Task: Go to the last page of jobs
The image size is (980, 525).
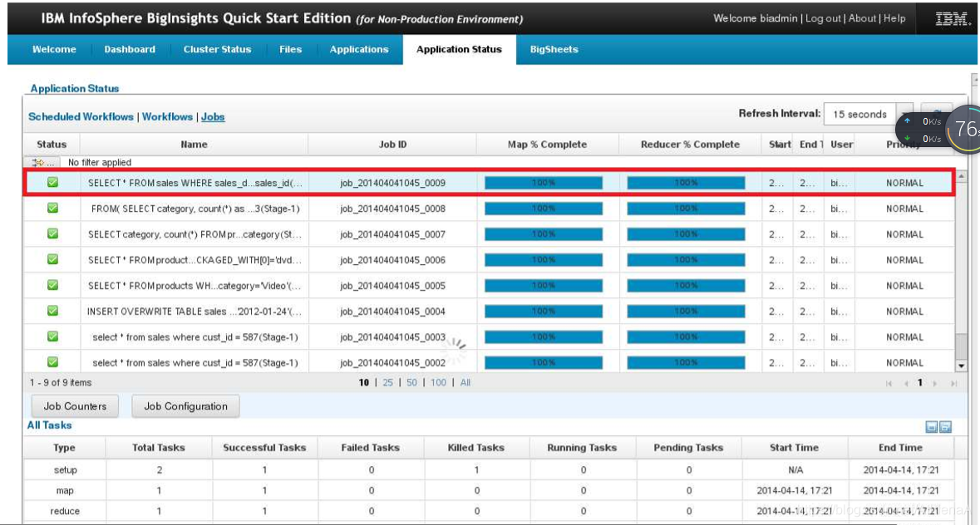Action: (x=953, y=383)
